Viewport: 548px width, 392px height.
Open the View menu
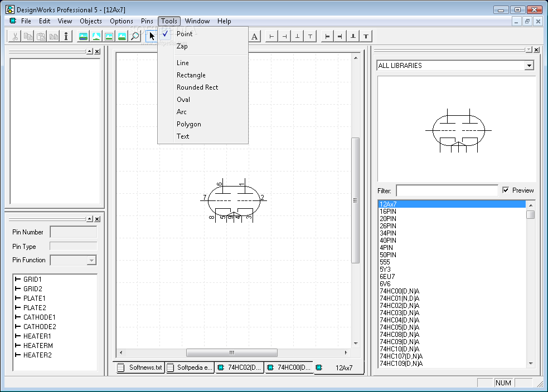[65, 21]
